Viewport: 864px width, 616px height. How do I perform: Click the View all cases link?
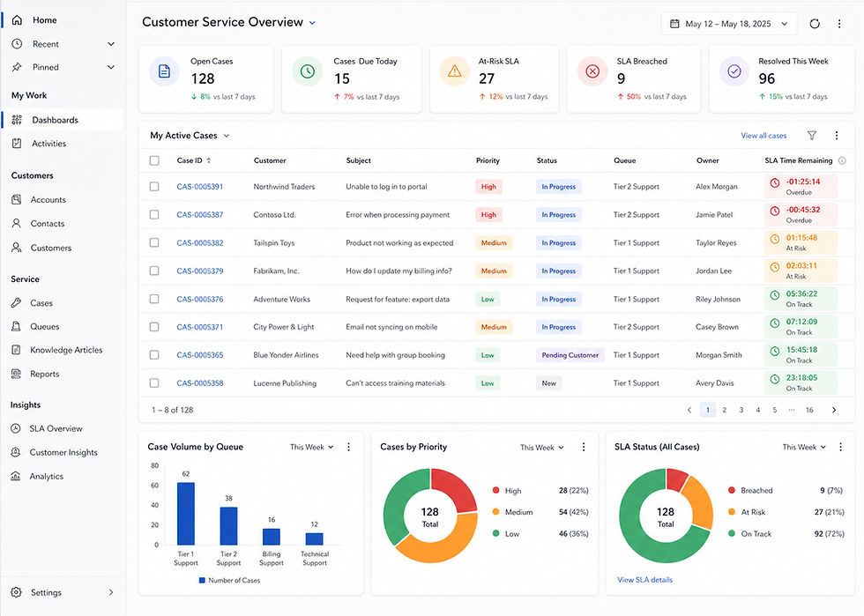763,136
